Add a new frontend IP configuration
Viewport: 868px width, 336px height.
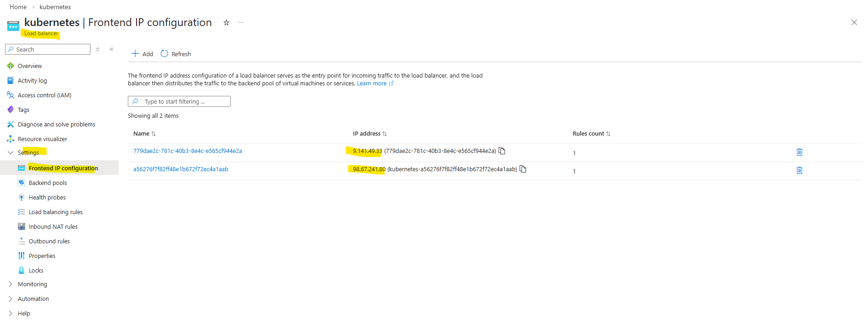coord(142,54)
